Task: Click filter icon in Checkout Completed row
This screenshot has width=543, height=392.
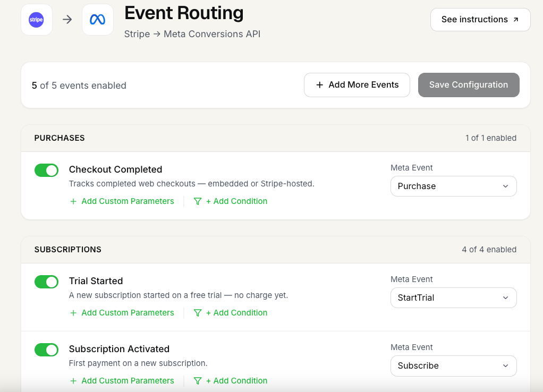Action: point(198,201)
